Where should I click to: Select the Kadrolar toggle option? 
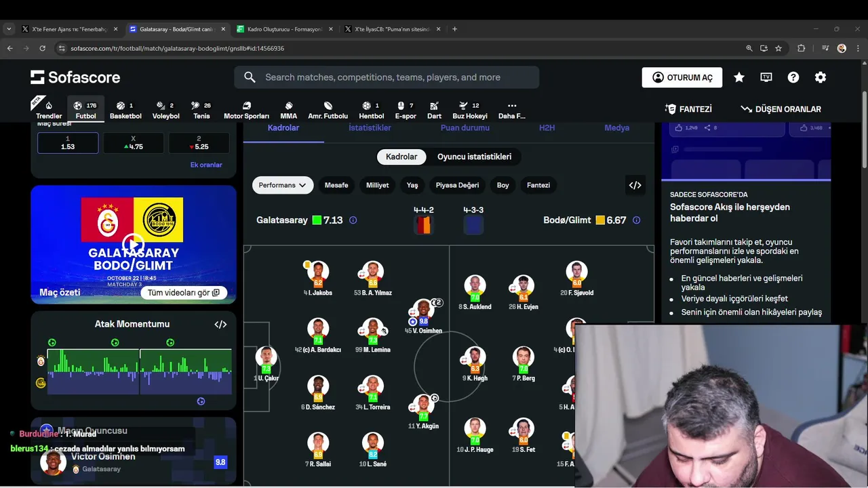click(401, 157)
